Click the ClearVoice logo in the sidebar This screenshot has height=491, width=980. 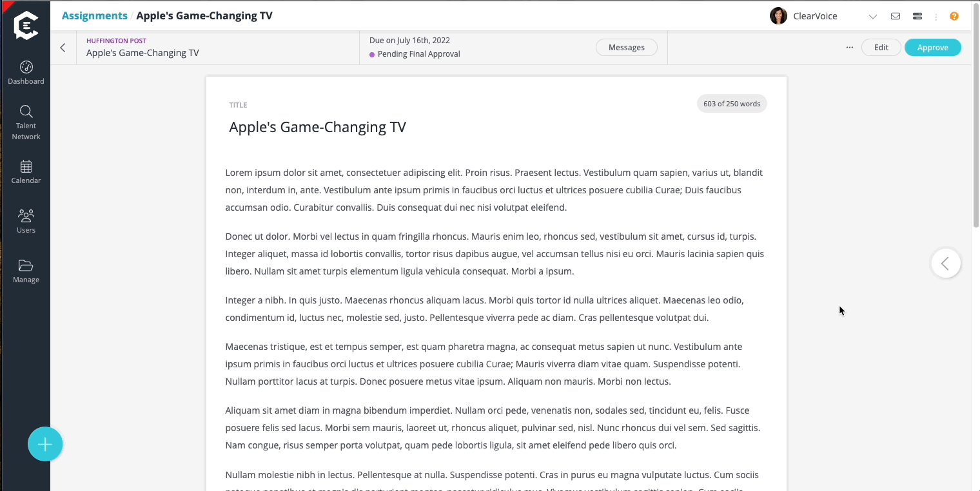pyautogui.click(x=26, y=26)
